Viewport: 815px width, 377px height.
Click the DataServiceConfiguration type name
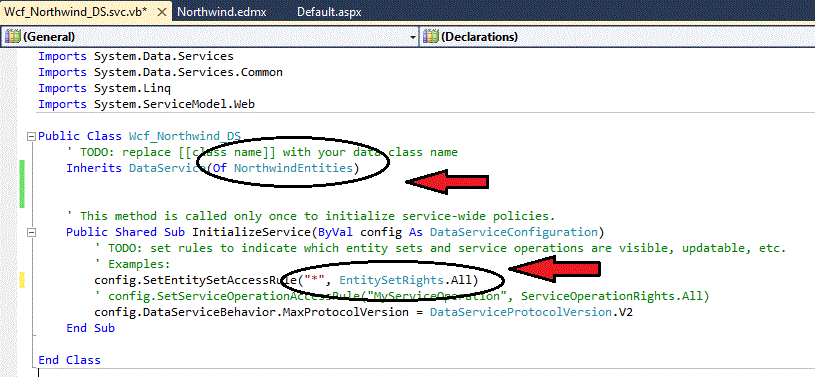(513, 232)
